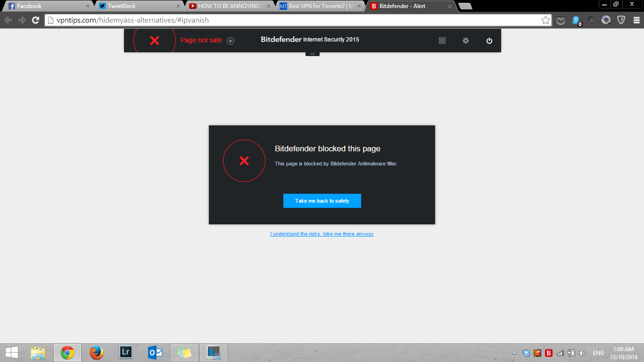Switch to the Best VPN for Torrents tab
This screenshot has height=362, width=644.
(321, 6)
